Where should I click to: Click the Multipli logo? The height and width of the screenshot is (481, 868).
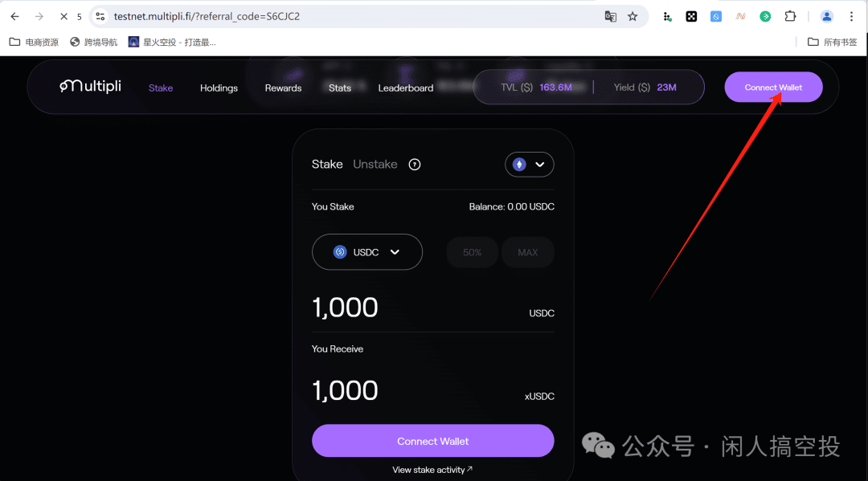(x=90, y=86)
